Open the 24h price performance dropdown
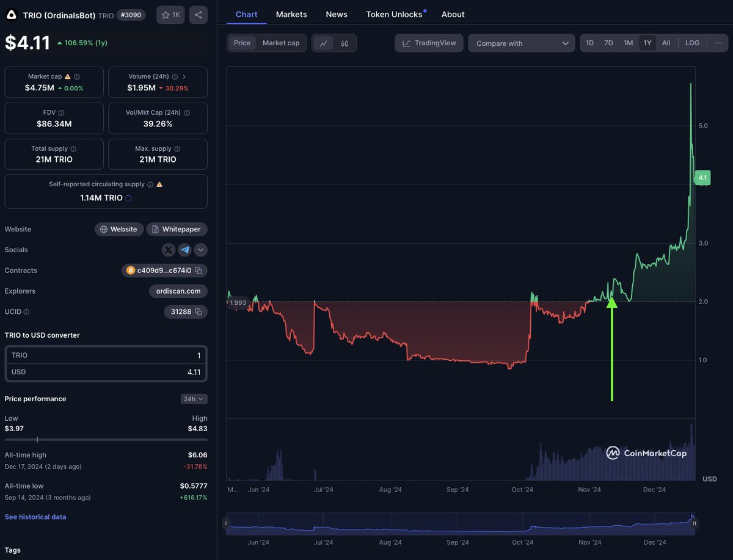Screen dimensions: 733x560 [x=194, y=399]
